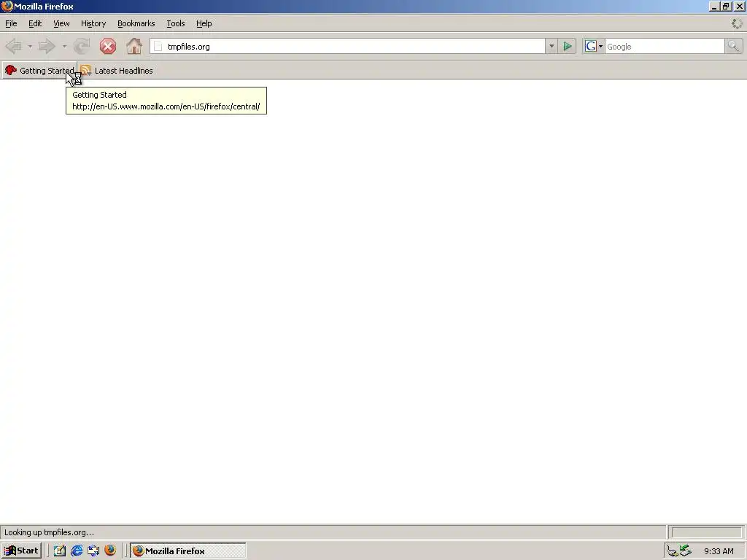Click the Back navigation arrow
This screenshot has height=560, width=747.
coord(14,46)
